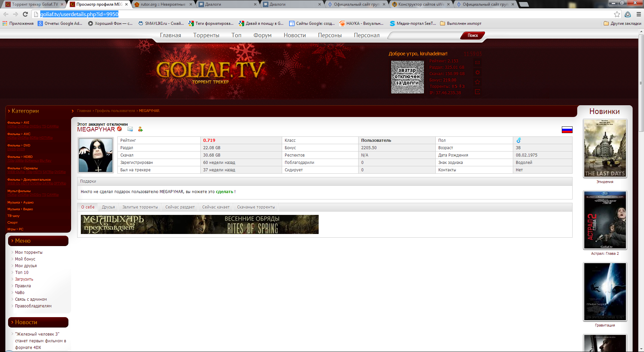Open the Залитые торренты profile tab

tap(140, 207)
